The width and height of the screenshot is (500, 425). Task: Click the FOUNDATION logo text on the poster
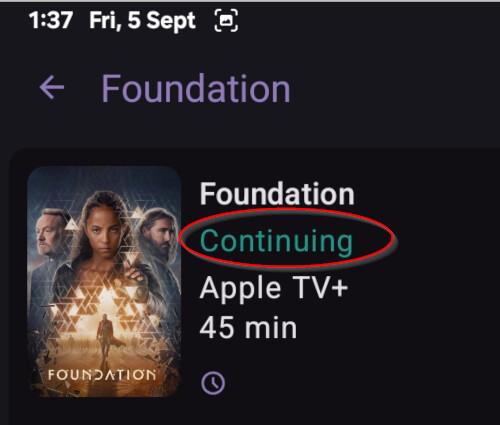click(x=102, y=375)
